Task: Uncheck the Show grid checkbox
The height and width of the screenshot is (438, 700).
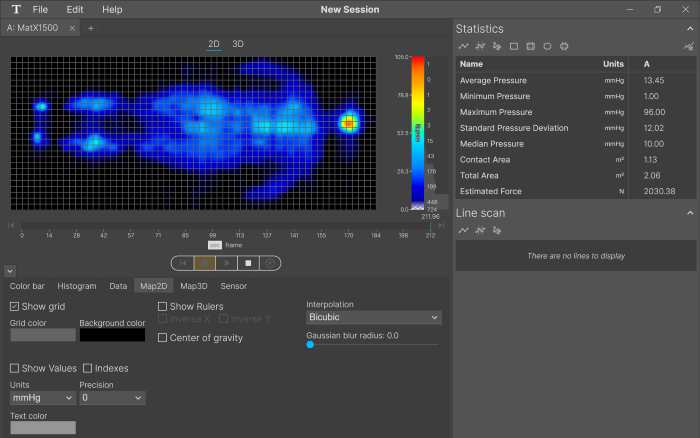Action: pos(14,306)
